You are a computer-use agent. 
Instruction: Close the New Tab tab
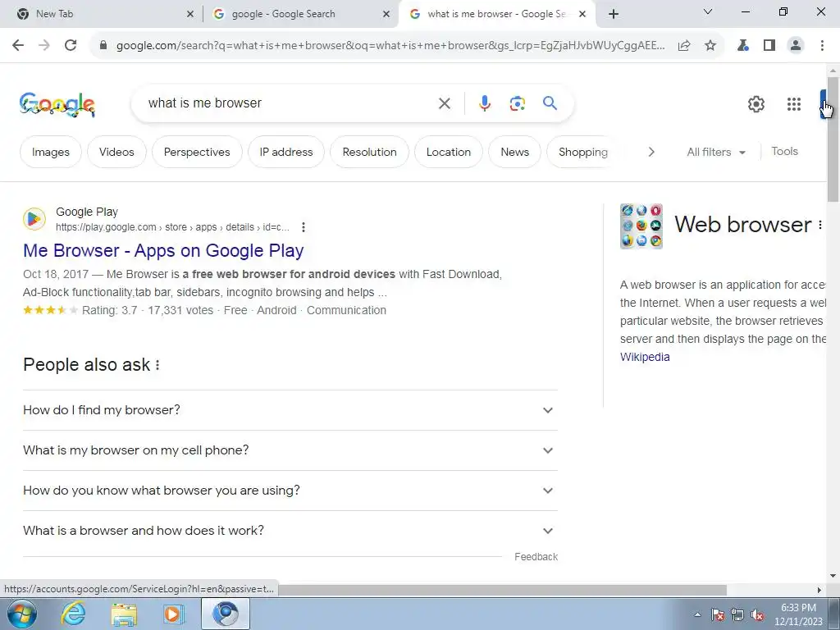coord(190,14)
